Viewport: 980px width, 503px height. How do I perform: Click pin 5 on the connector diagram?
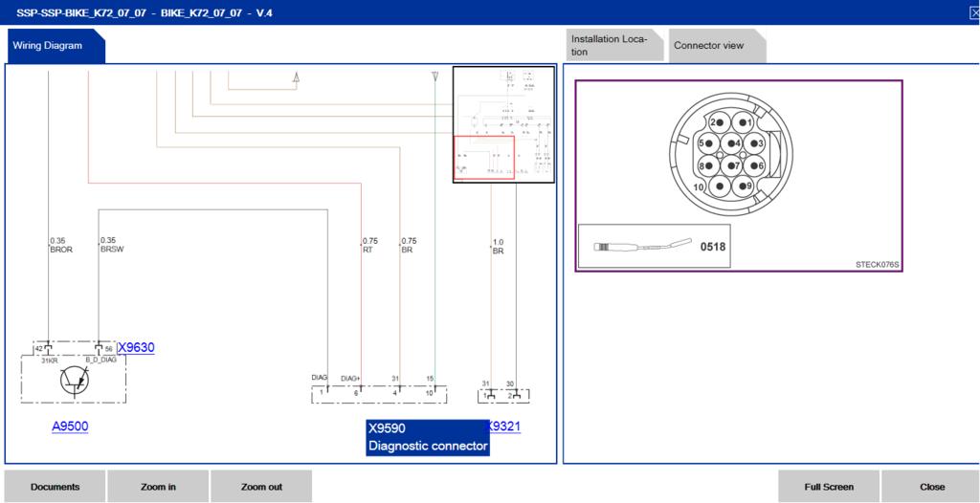coord(707,144)
